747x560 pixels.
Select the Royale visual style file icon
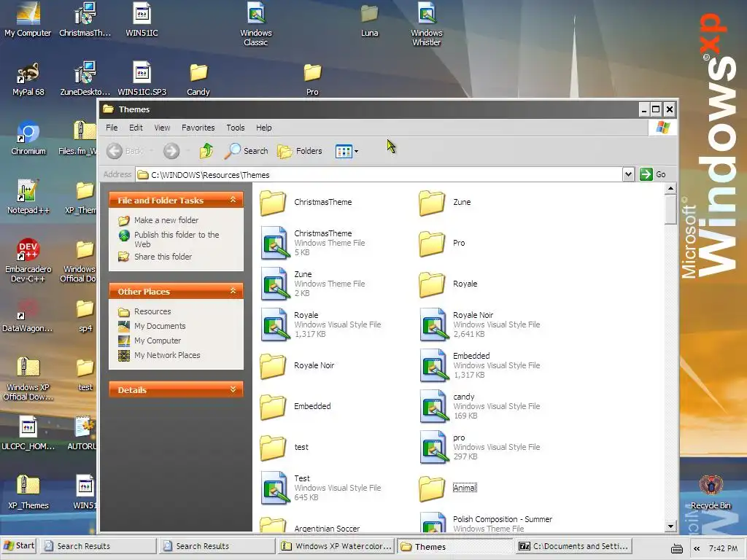(x=275, y=324)
